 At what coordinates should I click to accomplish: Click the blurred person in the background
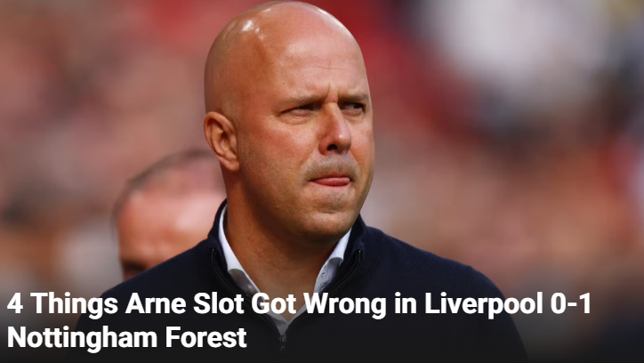point(168,214)
